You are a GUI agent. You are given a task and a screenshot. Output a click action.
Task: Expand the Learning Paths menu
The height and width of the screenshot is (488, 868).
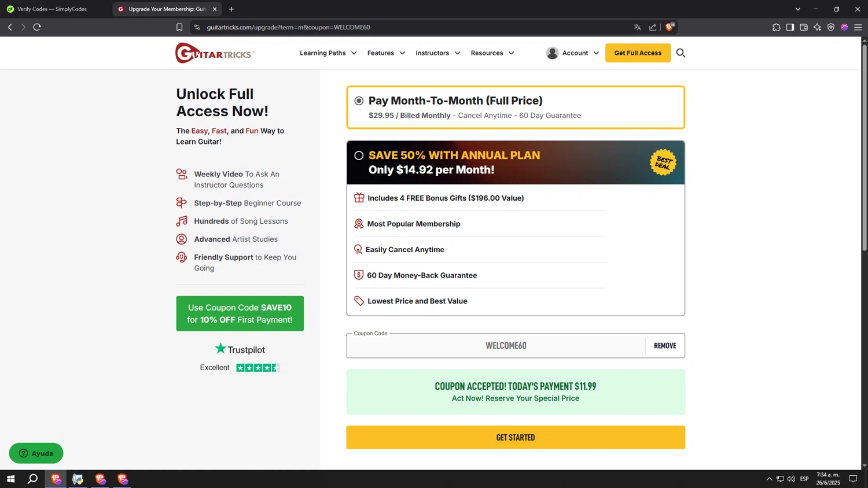pyautogui.click(x=328, y=53)
